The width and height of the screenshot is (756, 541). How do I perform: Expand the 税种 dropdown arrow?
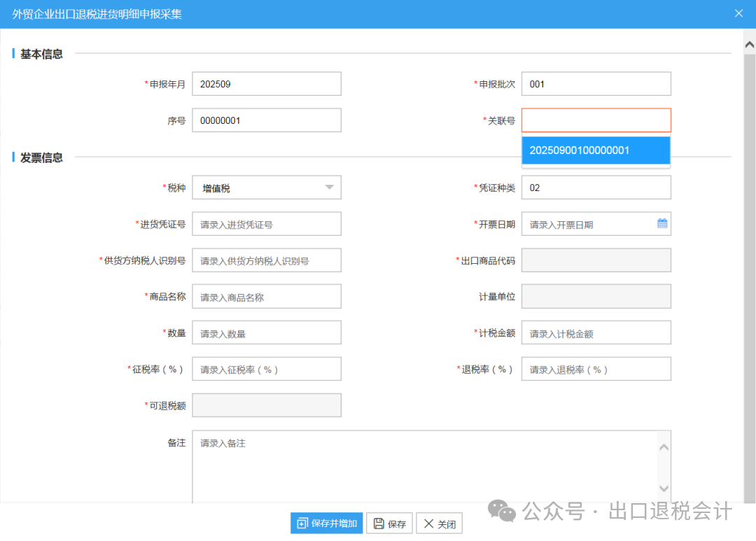[329, 188]
